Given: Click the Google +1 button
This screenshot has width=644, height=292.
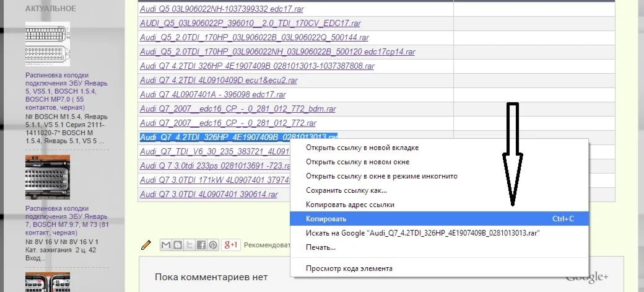Looking at the screenshot, I should click(x=231, y=245).
